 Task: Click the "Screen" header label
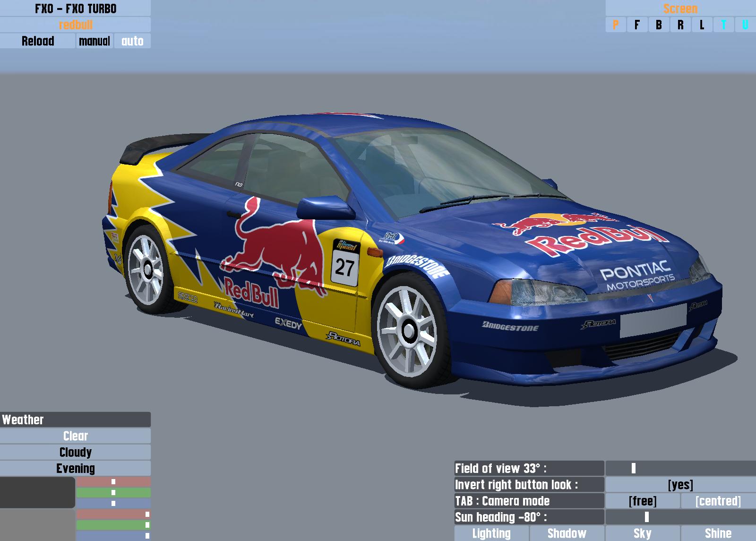click(x=680, y=9)
